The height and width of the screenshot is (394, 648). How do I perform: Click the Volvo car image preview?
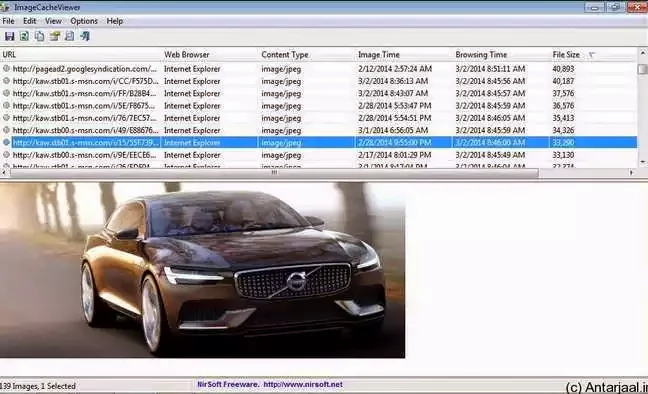click(x=202, y=270)
